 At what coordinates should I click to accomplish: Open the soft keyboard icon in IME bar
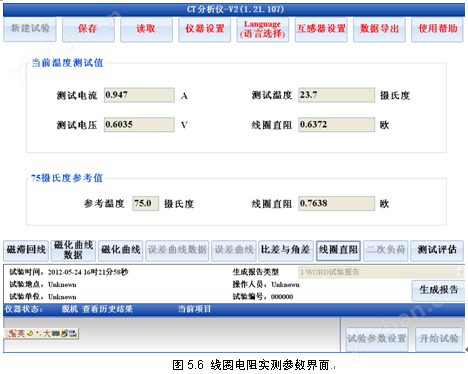click(56, 333)
